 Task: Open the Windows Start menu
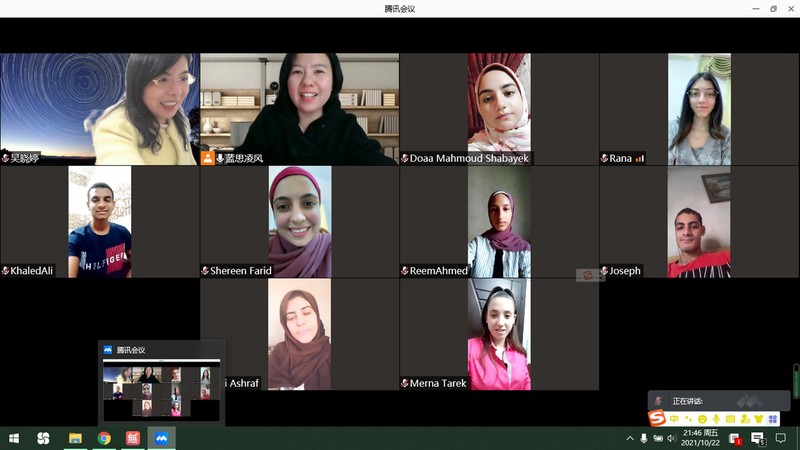click(14, 438)
